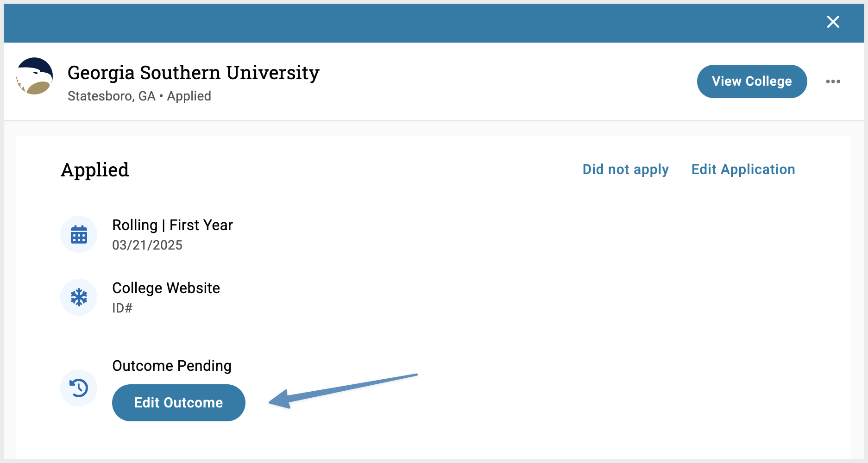Click the 03/21/2025 deadline date
The width and height of the screenshot is (868, 463).
coord(147,245)
